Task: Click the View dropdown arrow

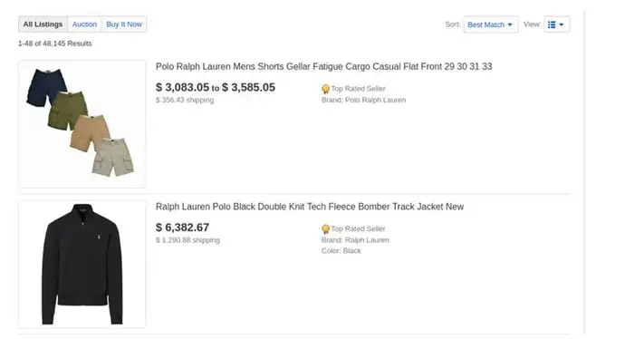Action: [x=562, y=24]
